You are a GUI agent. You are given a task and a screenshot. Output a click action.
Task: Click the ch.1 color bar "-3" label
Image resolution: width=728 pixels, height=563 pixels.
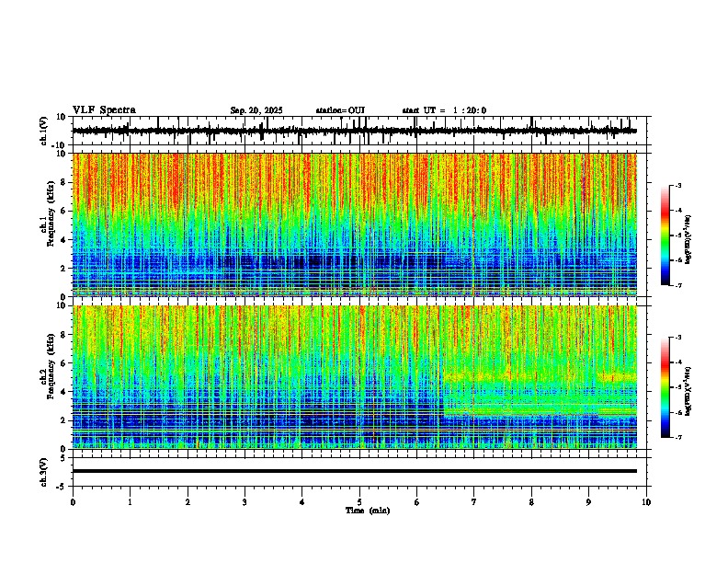click(x=678, y=185)
